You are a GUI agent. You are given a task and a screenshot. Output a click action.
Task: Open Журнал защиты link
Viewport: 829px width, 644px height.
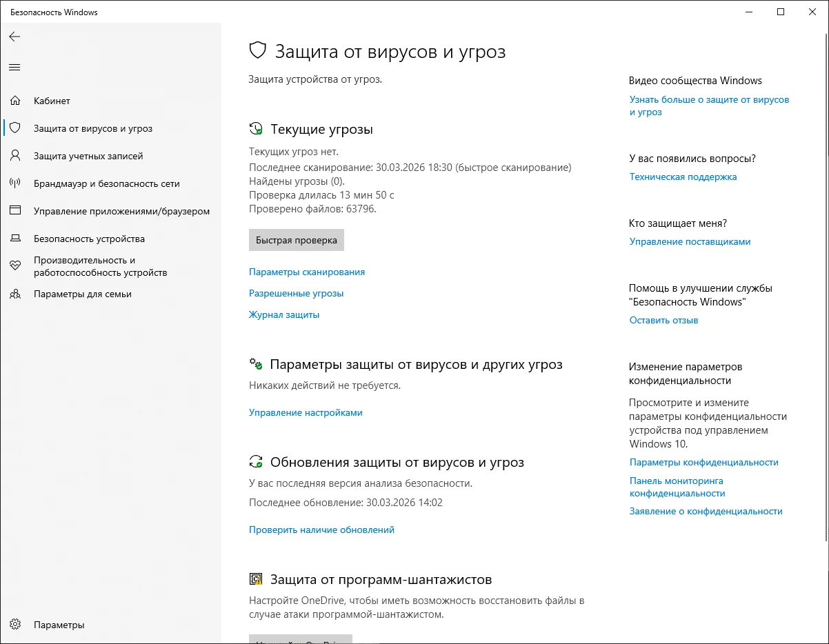[284, 314]
